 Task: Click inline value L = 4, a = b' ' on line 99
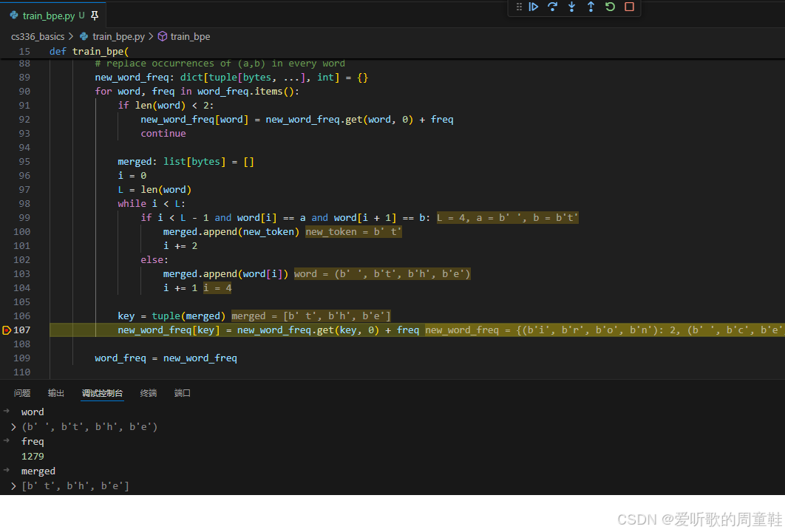508,218
